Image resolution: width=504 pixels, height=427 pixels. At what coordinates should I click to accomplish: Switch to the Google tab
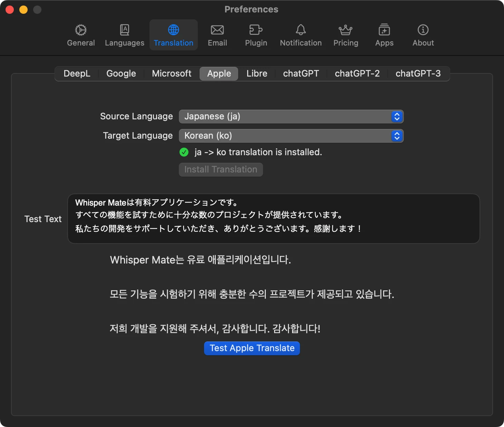(x=121, y=74)
